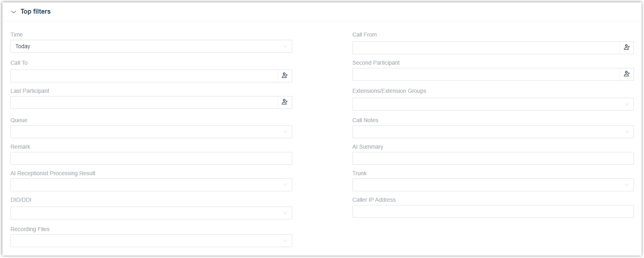644x258 pixels.
Task: Click the Call From label
Action: 365,35
